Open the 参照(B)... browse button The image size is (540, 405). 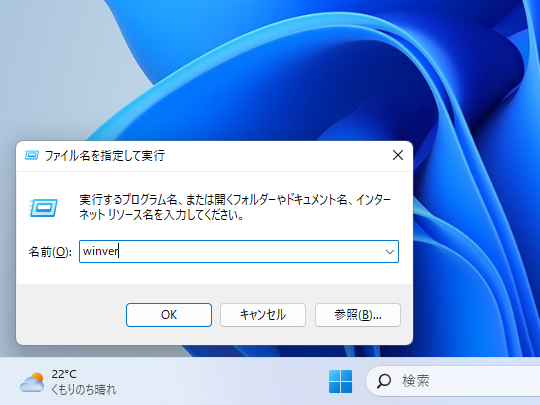coord(358,315)
